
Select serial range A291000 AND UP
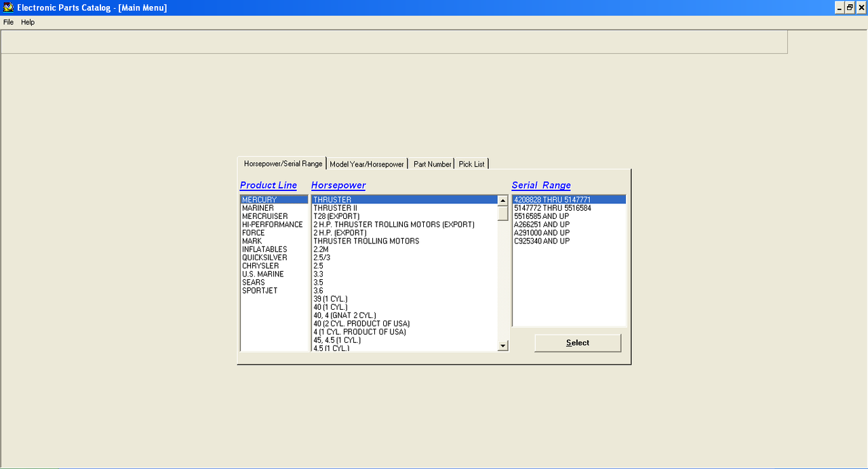569,232
